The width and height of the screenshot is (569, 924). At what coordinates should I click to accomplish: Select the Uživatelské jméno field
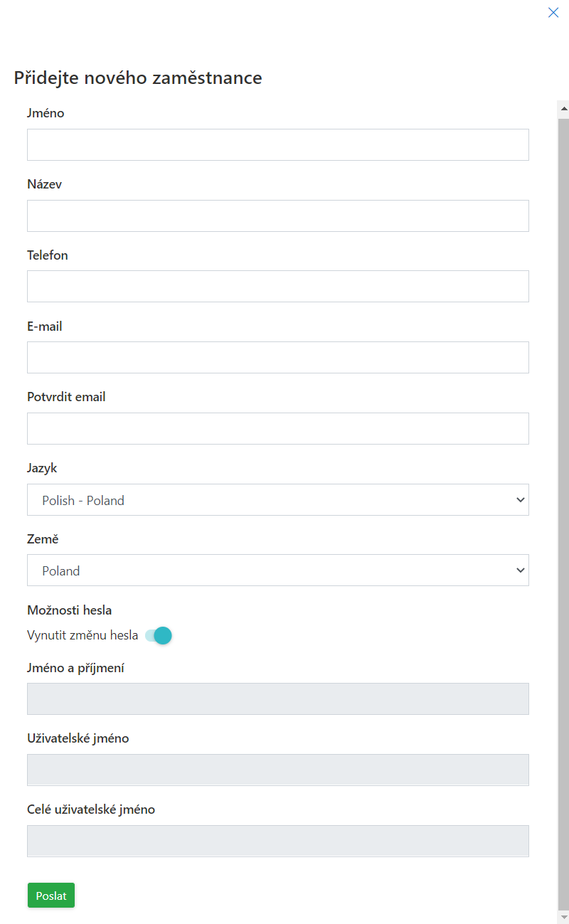tap(277, 770)
